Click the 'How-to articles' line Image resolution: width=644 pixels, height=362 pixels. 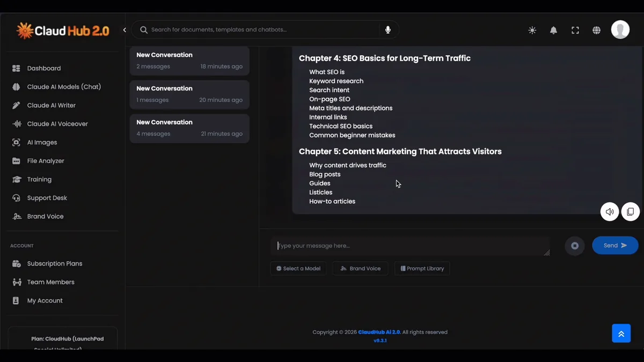pyautogui.click(x=332, y=202)
